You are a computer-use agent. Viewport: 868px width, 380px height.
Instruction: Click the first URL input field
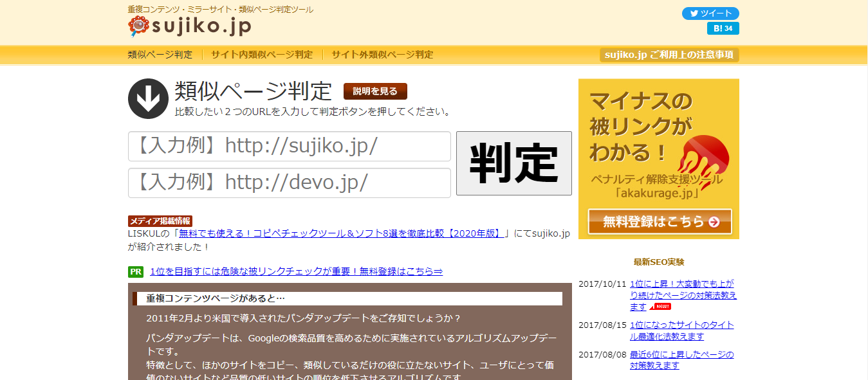(290, 147)
